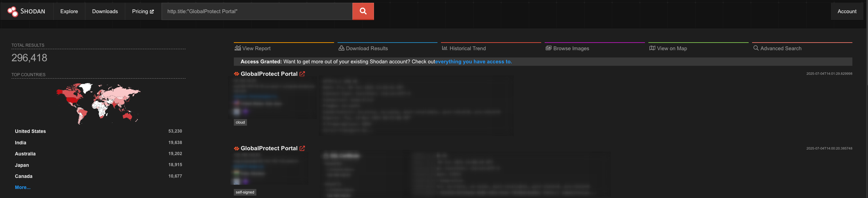Click the Japan count 18,915
This screenshot has width=868, height=198.
click(x=175, y=165)
